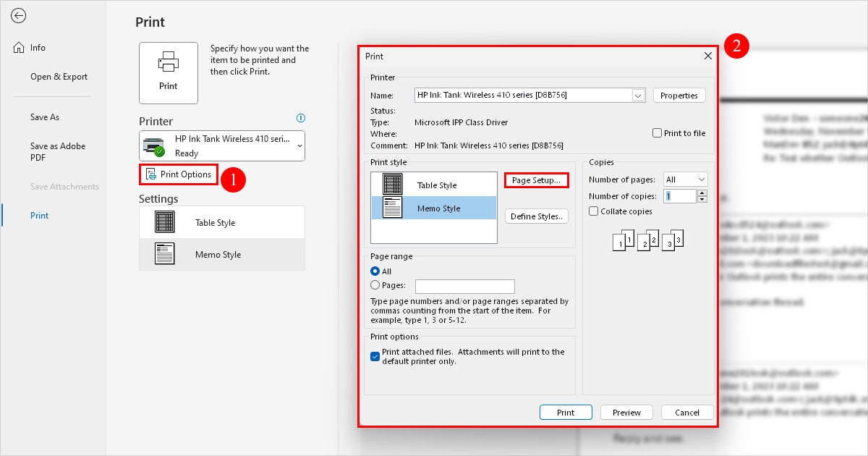
Task: Select Table Style in Print style list
Action: (434, 185)
